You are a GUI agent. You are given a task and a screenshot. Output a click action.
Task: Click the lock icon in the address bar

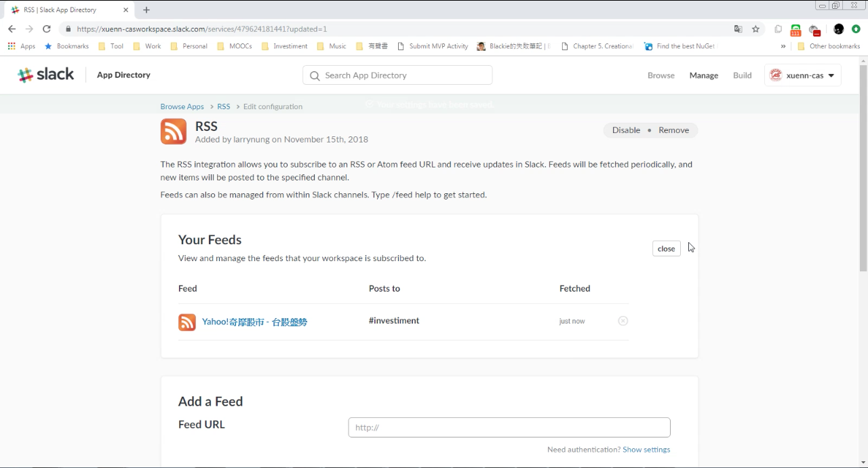[68, 29]
